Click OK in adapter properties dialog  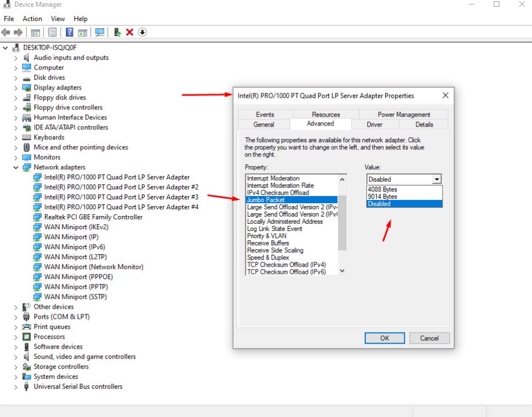click(x=385, y=338)
